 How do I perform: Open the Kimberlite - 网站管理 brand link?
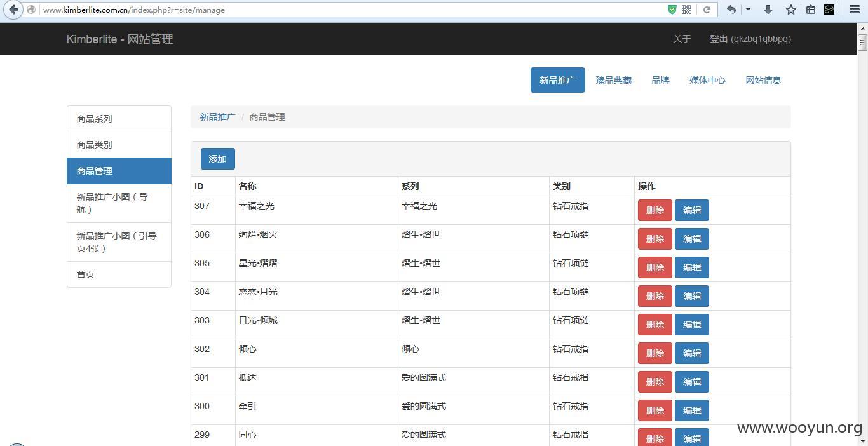click(x=120, y=39)
